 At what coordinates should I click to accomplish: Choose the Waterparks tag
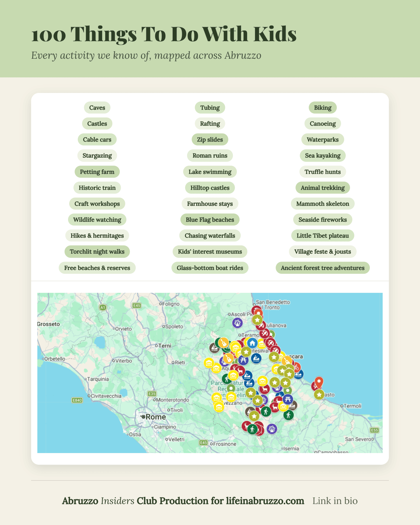click(x=323, y=139)
